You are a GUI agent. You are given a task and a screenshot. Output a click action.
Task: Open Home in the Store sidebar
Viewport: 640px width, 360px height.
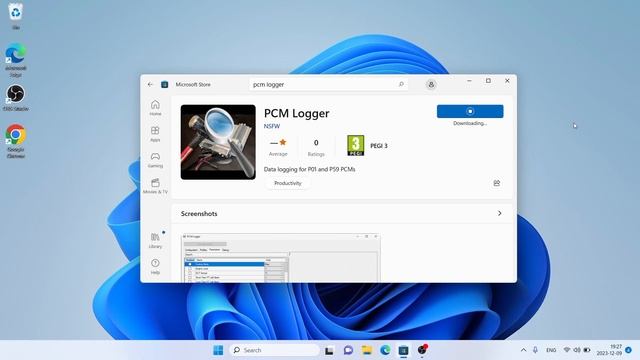(155, 108)
